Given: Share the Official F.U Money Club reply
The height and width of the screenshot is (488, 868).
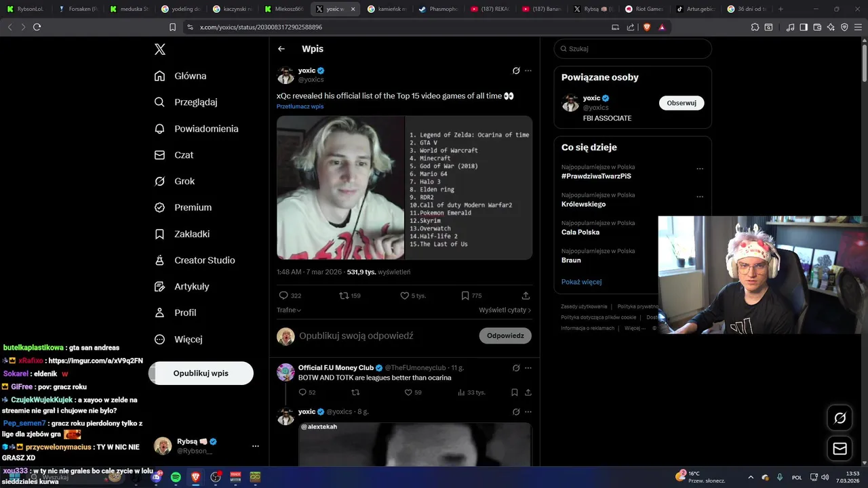Looking at the screenshot, I should (528, 392).
